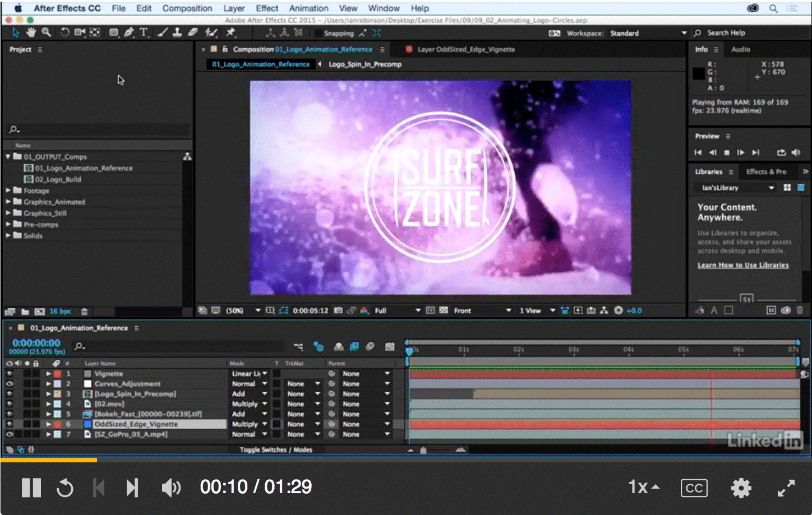Select the Zoom magnifier tool
The image size is (812, 515).
47,33
